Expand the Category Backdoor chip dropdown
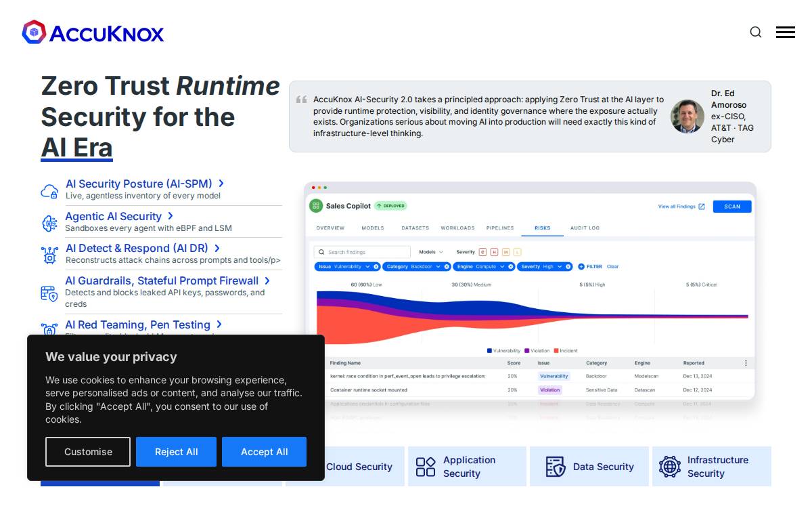The height and width of the screenshot is (508, 812). pos(438,266)
